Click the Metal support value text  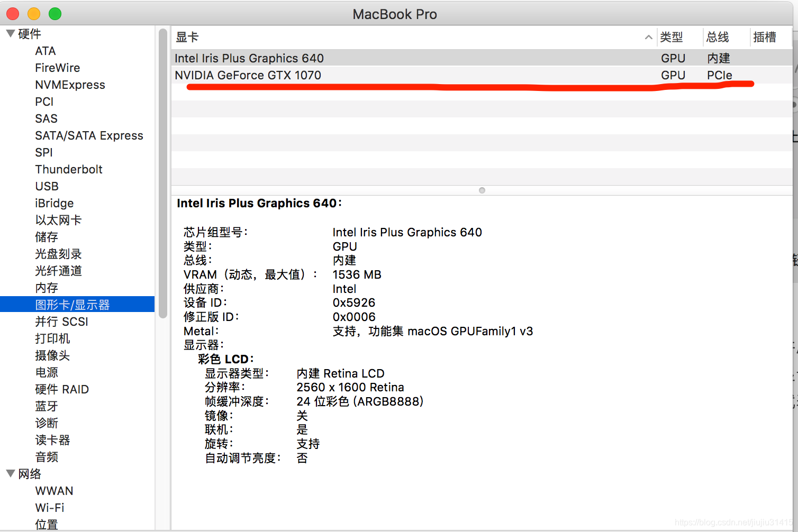432,331
